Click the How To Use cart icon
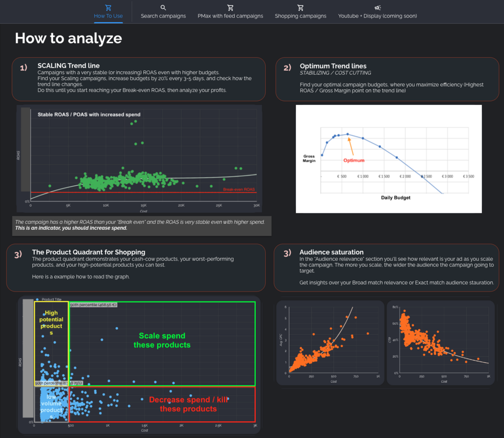The height and width of the screenshot is (438, 504). pyautogui.click(x=108, y=8)
